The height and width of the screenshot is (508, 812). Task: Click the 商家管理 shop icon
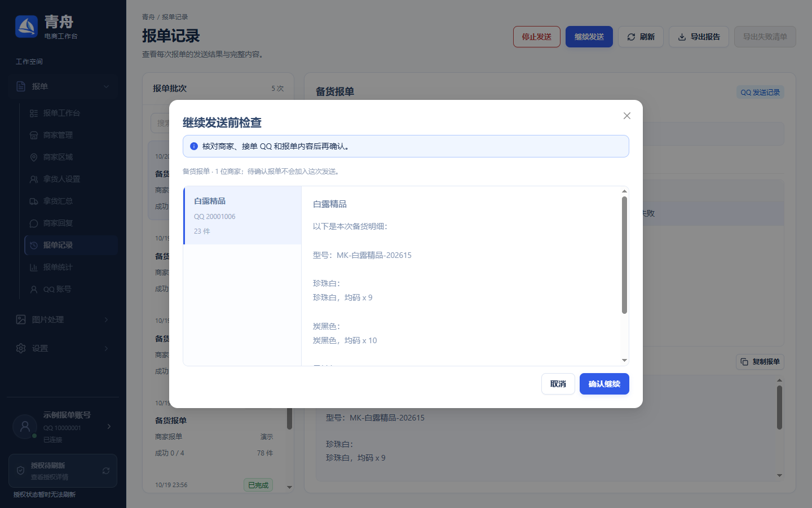[34, 135]
